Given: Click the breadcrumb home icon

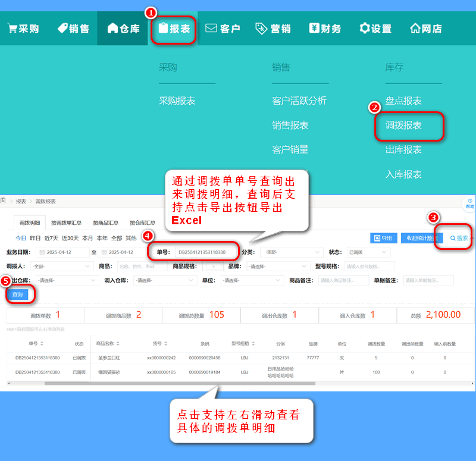Looking at the screenshot, I should pos(3,200).
